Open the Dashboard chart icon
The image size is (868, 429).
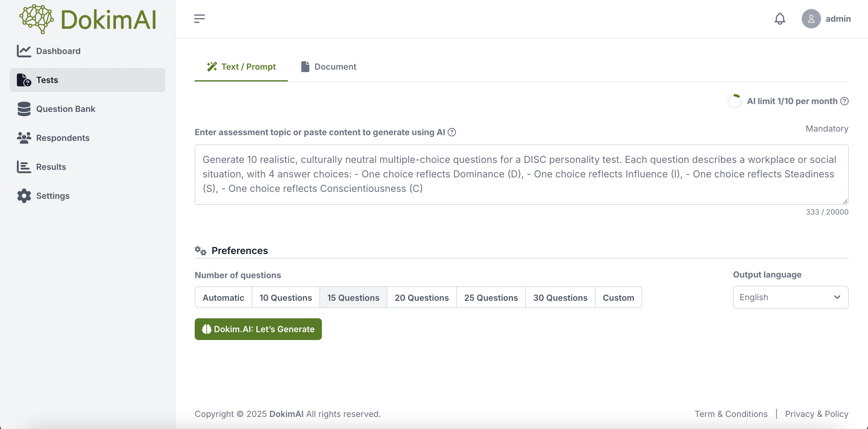click(24, 51)
